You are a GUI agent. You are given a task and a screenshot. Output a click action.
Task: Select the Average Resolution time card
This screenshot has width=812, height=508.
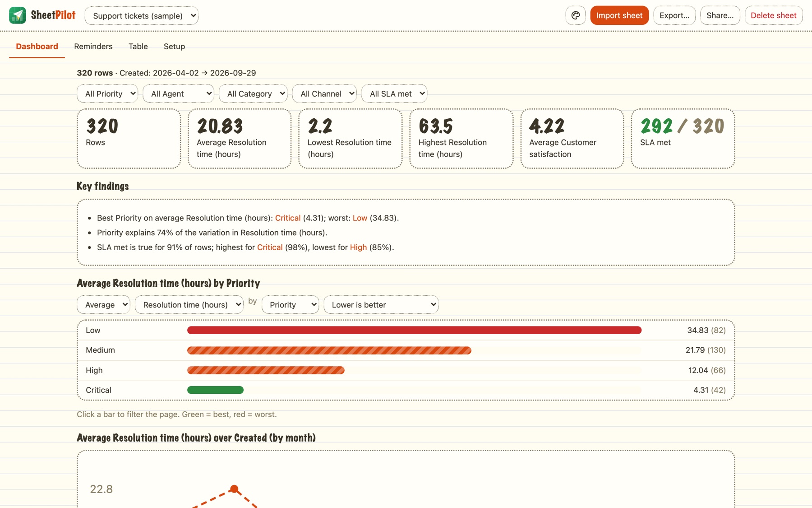click(240, 139)
